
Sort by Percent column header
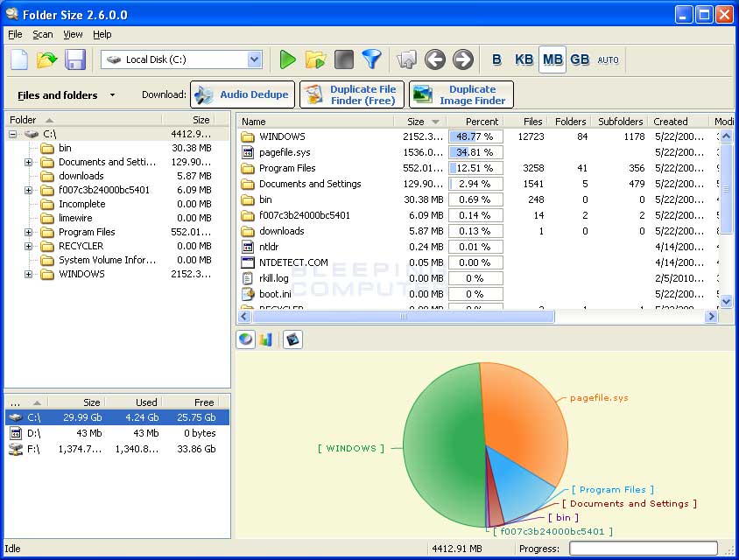475,122
